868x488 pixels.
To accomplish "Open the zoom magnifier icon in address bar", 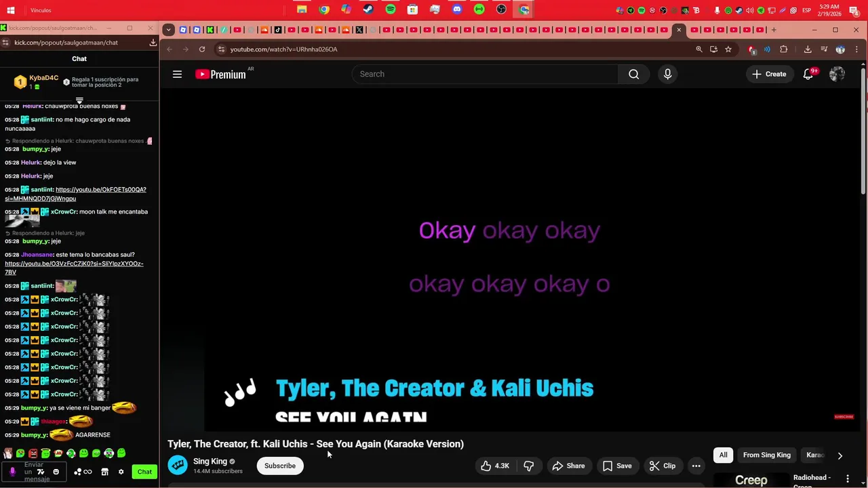I will [x=698, y=49].
